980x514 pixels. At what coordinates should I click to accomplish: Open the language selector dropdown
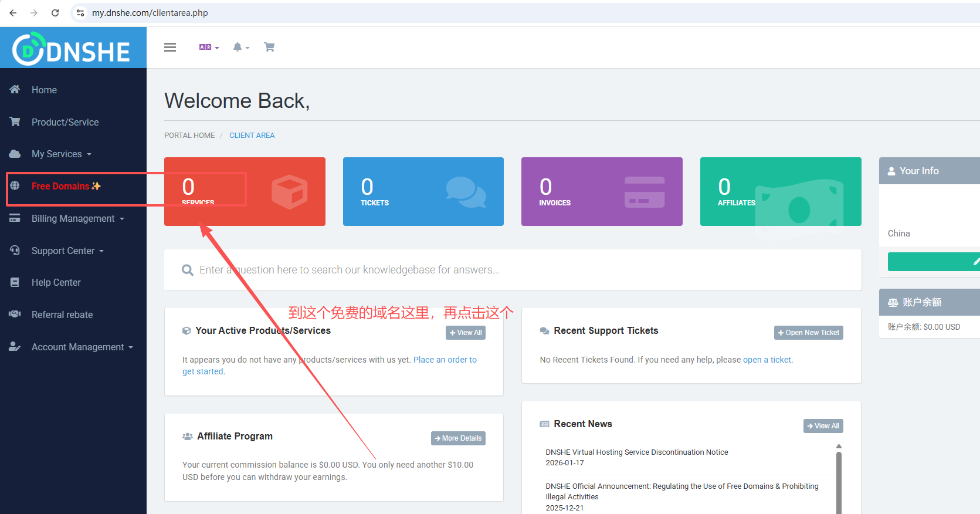pos(208,48)
